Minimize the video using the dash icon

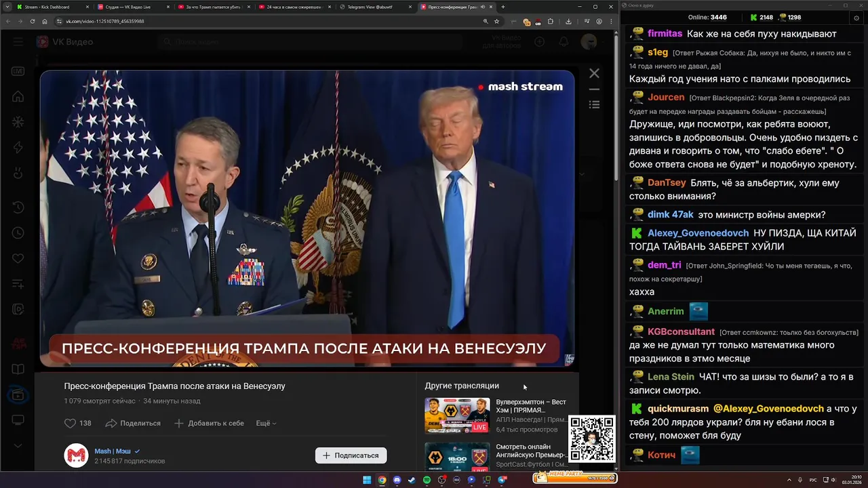click(594, 89)
